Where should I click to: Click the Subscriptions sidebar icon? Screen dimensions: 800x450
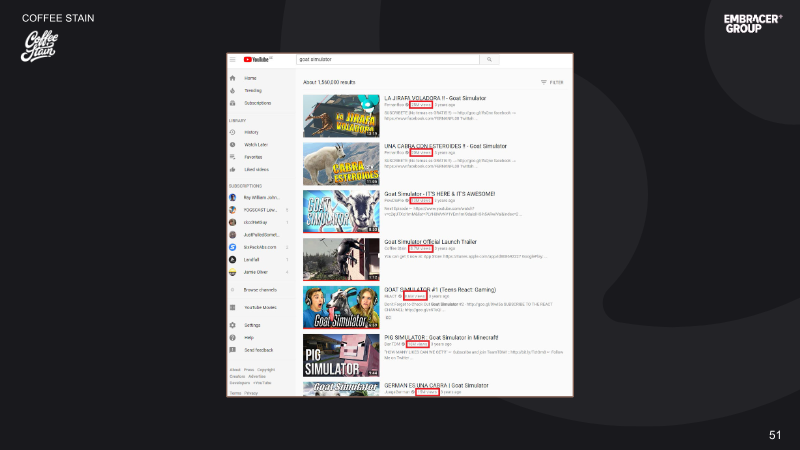click(233, 103)
